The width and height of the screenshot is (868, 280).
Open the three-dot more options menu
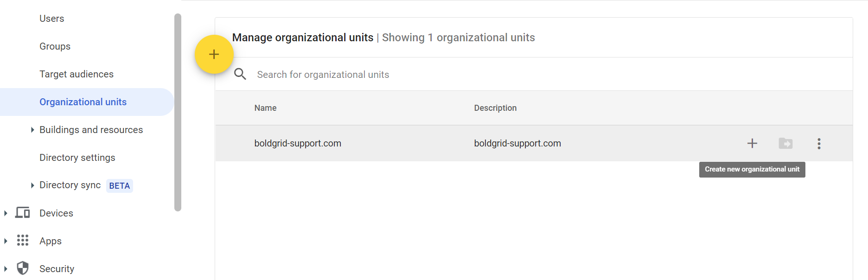point(819,143)
